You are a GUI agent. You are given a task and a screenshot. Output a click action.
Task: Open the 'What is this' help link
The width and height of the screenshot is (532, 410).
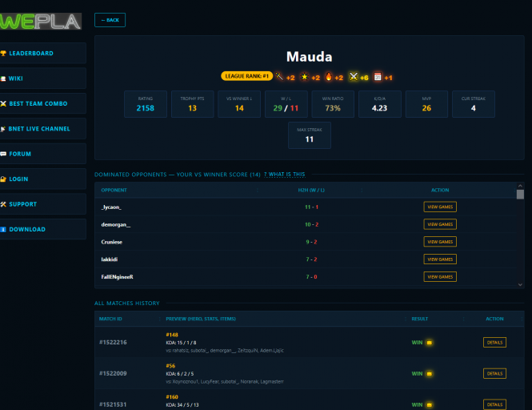(x=284, y=175)
